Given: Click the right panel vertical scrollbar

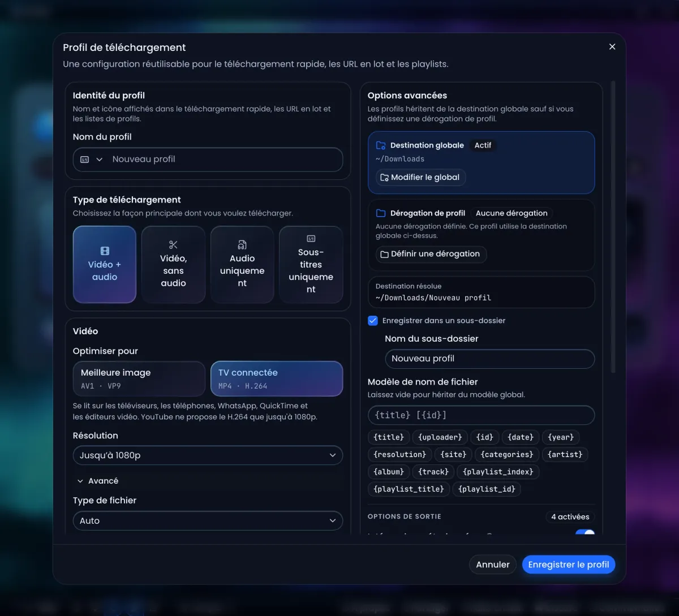Looking at the screenshot, I should [x=613, y=226].
